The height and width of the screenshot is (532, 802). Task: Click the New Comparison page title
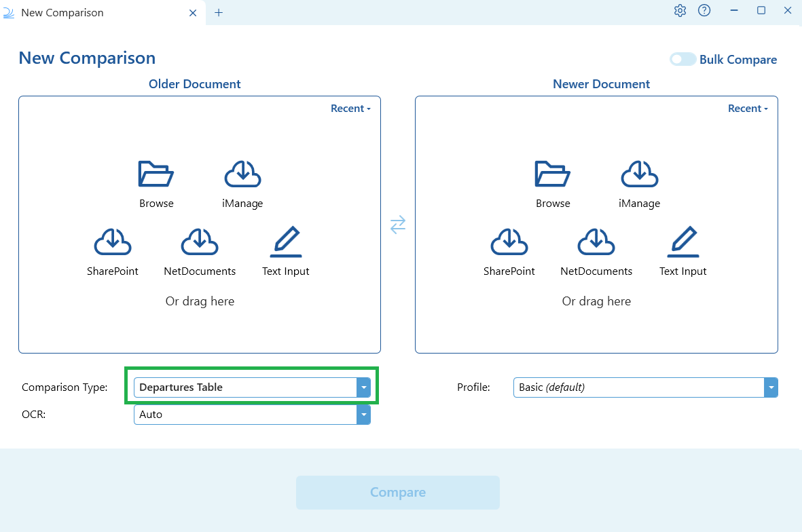[x=87, y=58]
